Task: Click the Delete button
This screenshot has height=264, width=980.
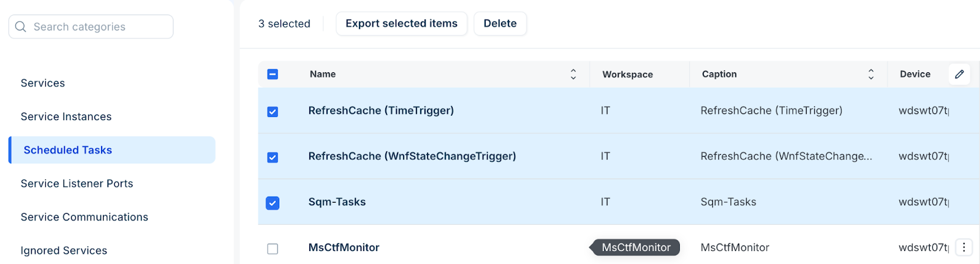Action: 500,23
